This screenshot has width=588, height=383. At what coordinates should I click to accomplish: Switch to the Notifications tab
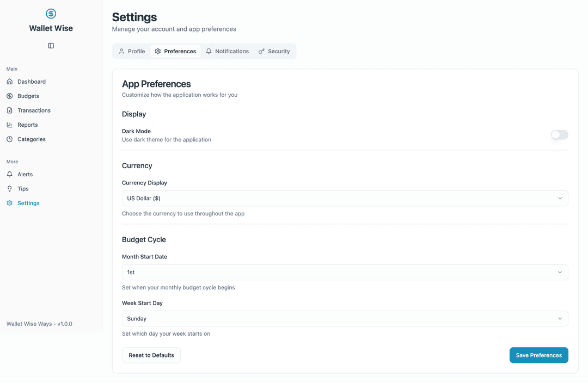pyautogui.click(x=227, y=51)
